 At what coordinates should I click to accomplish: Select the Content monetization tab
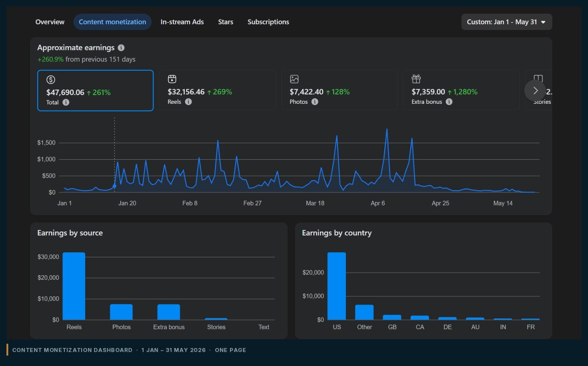tap(113, 22)
